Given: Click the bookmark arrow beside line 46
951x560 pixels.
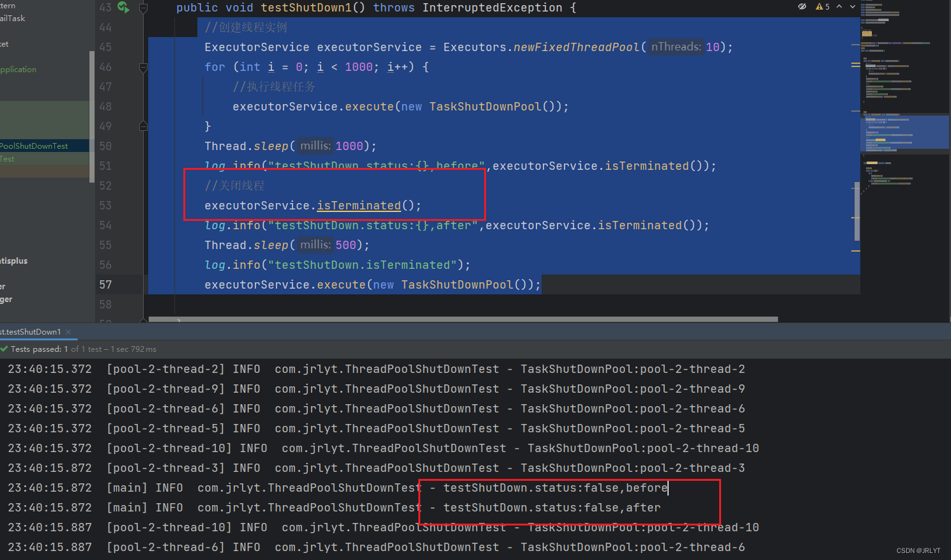Looking at the screenshot, I should (143, 66).
